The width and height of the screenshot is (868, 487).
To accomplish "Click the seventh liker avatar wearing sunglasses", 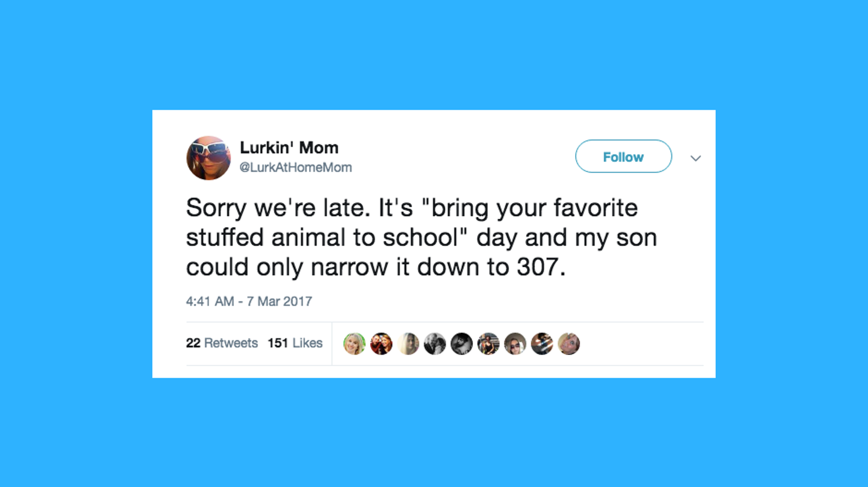I will click(x=515, y=343).
